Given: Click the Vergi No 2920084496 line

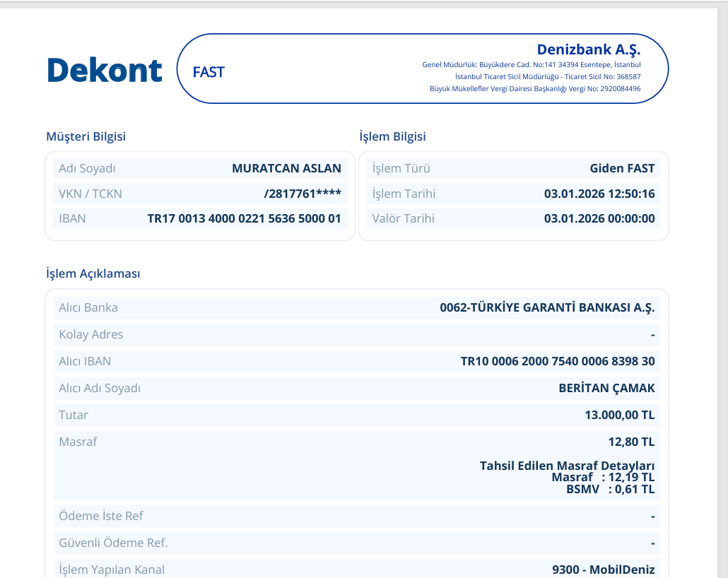Looking at the screenshot, I should [535, 88].
